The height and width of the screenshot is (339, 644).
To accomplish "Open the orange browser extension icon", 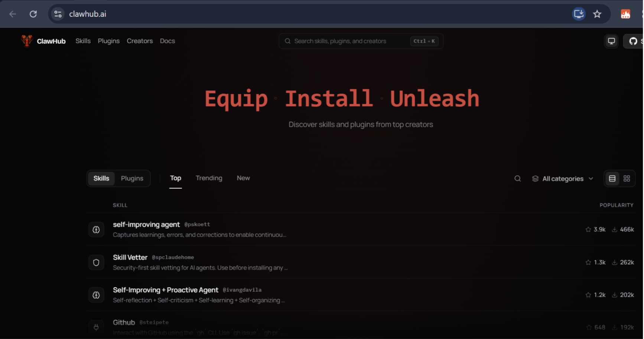I will pos(625,14).
